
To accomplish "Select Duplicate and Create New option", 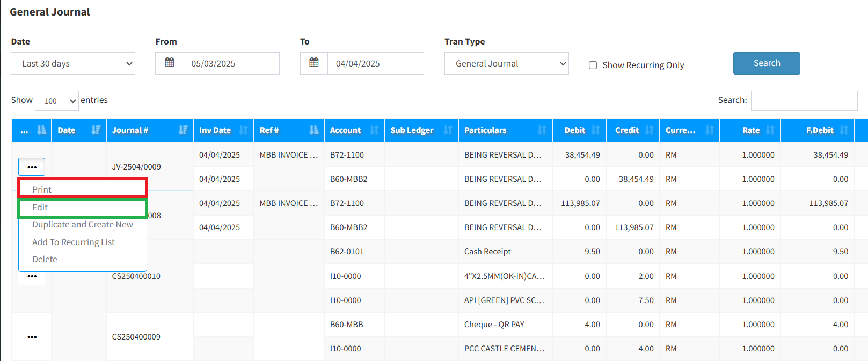I will click(83, 224).
